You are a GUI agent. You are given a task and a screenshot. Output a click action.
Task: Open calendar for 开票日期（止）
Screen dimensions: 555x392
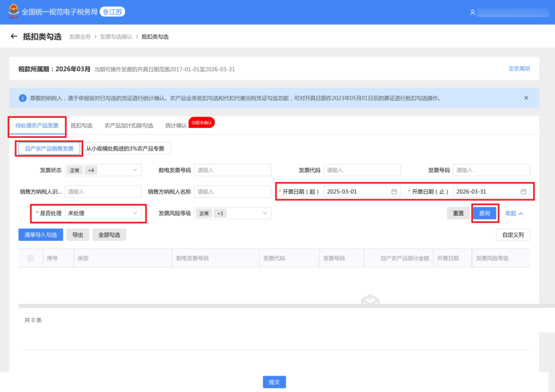[523, 192]
